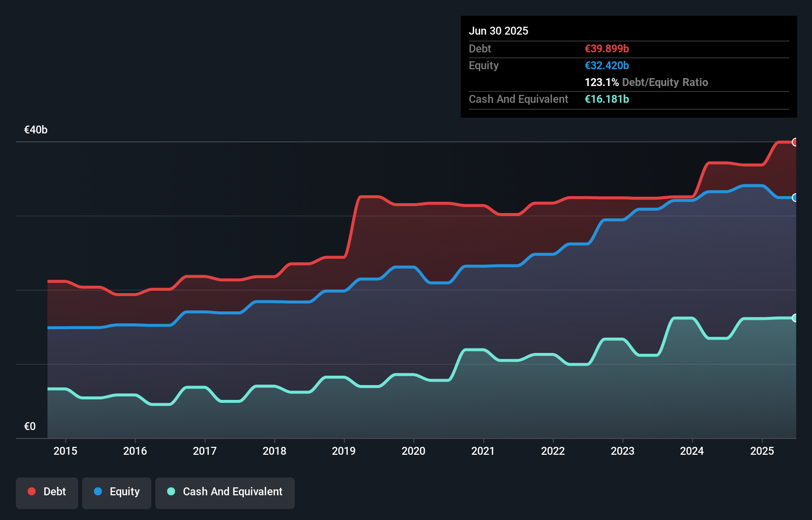This screenshot has width=812, height=520.
Task: Expand the Jun 30 2025 tooltip panel
Action: tap(498, 31)
